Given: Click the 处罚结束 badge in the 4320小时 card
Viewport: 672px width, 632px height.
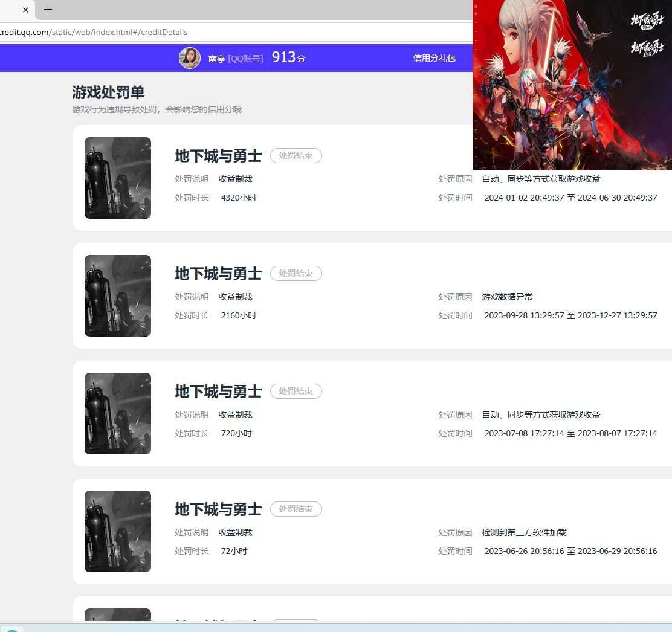Looking at the screenshot, I should [x=296, y=155].
